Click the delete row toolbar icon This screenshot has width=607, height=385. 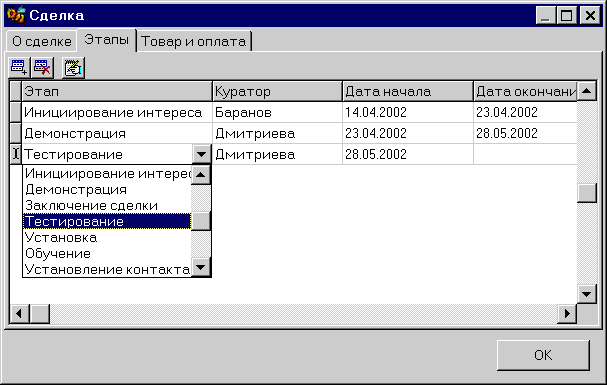[42, 67]
